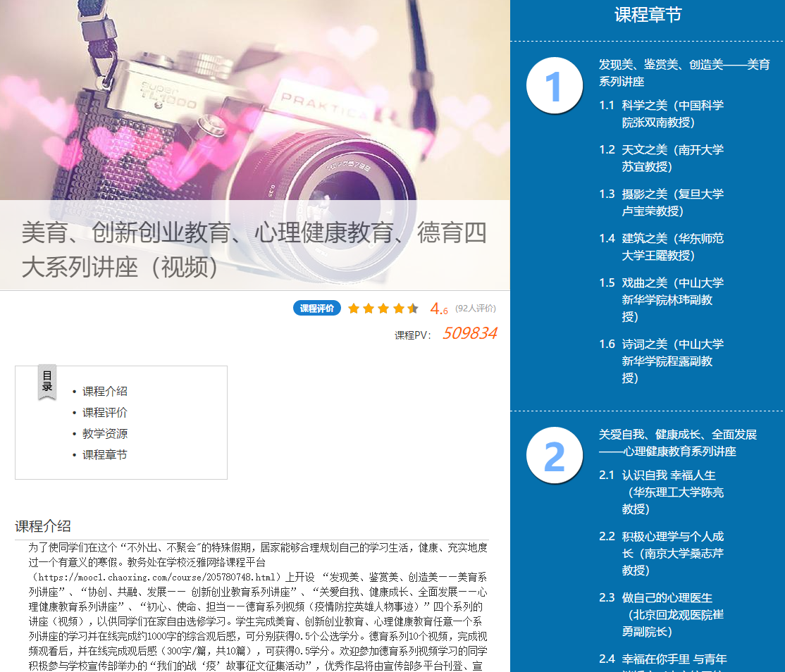The image size is (785, 672).
Task: Open 课程介绍 in the table of contents
Action: [104, 391]
